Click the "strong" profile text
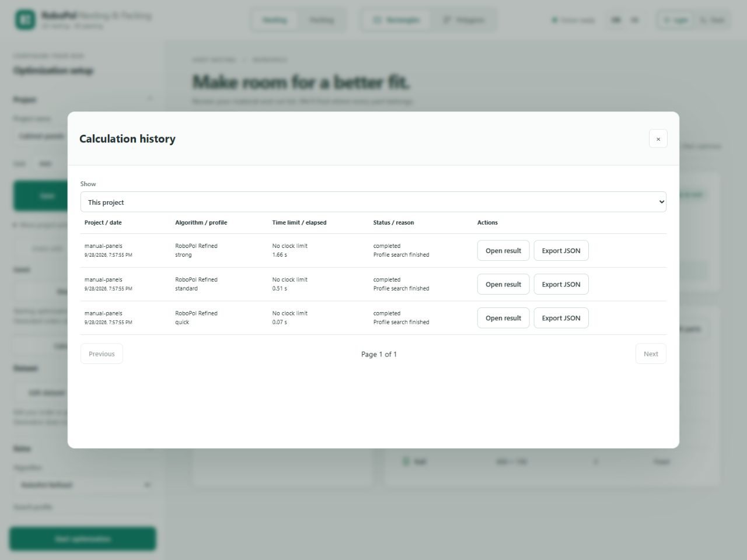 [x=183, y=255]
